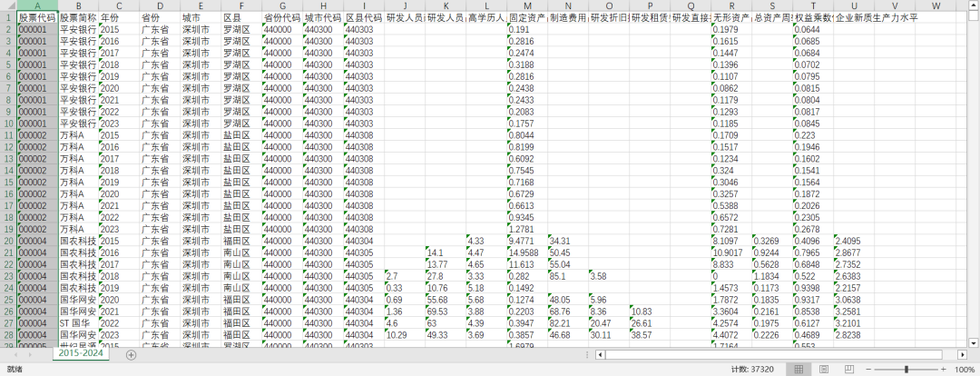
Task: Select the cell with value 1.1834
Action: tap(772, 276)
